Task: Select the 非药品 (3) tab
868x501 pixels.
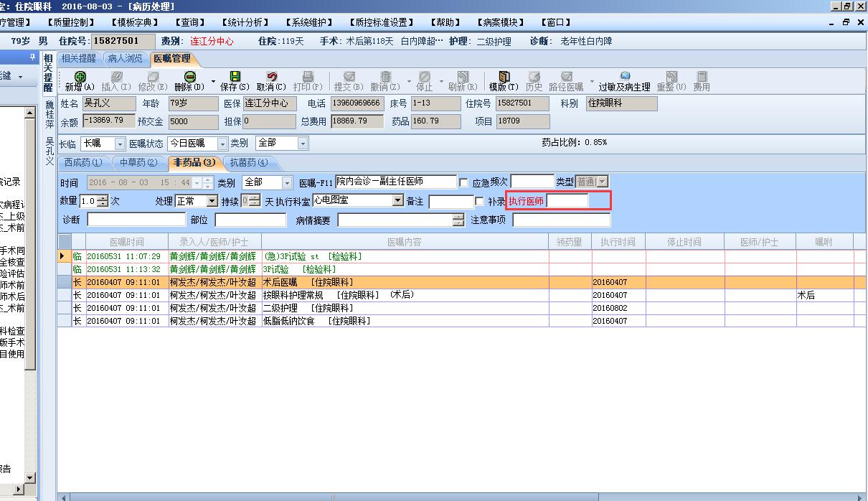Action: point(194,163)
